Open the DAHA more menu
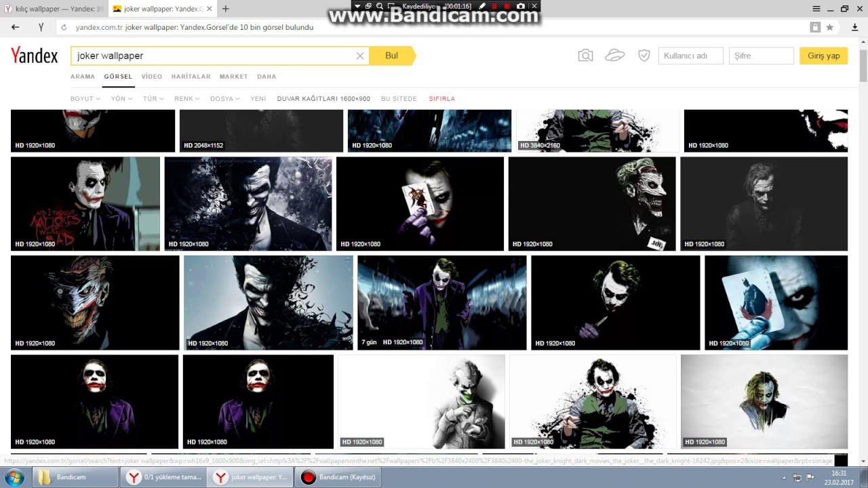868x488 pixels. (x=267, y=77)
